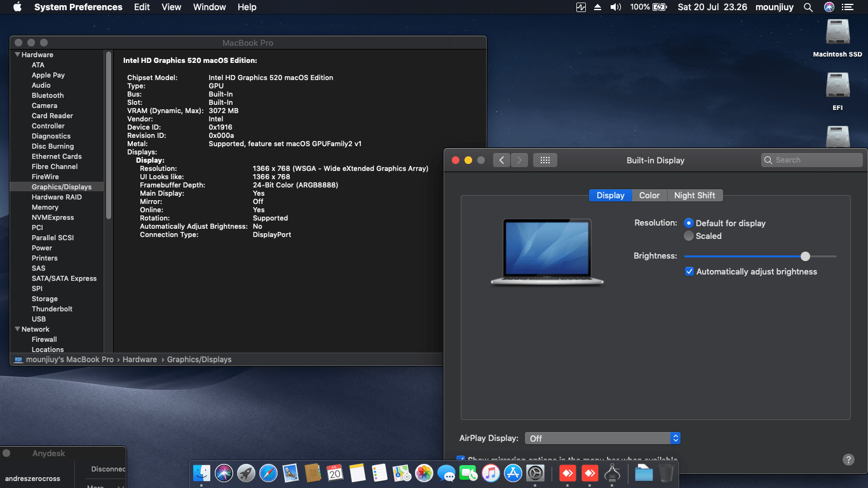
Task: Open Photos app in the dock
Action: click(424, 473)
